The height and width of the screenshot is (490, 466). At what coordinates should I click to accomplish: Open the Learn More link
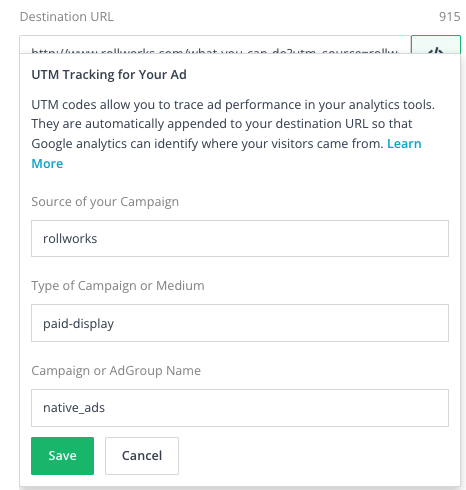(404, 144)
